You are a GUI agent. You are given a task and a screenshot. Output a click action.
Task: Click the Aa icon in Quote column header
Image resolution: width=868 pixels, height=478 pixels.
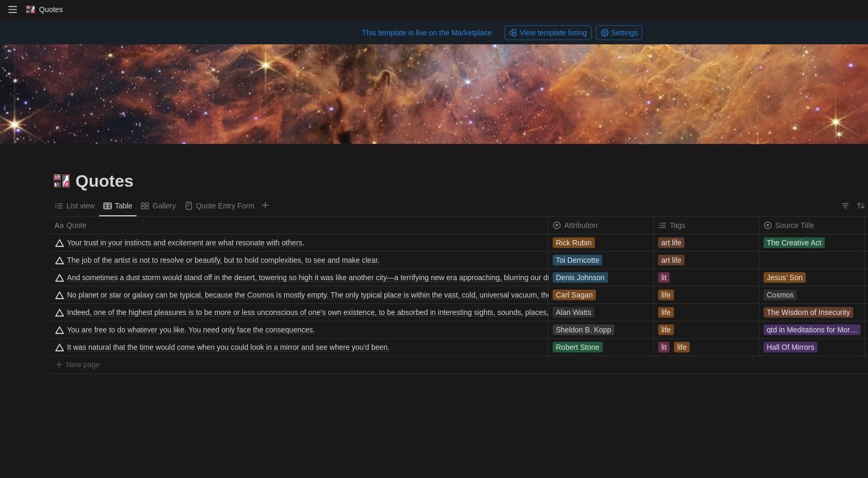59,225
